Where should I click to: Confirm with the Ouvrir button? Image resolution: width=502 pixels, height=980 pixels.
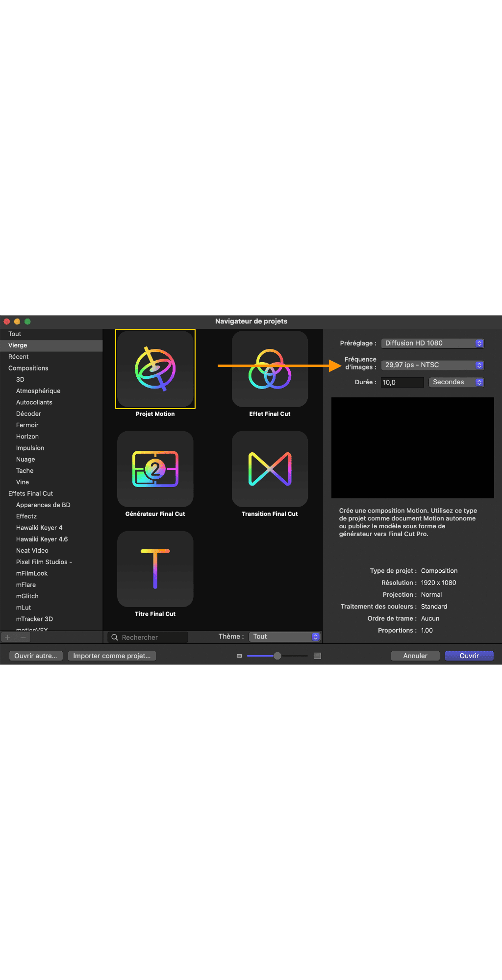coord(469,656)
